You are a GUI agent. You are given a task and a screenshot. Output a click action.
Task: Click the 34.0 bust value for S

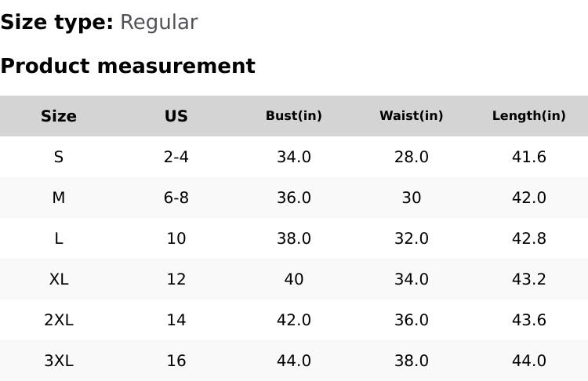(294, 157)
